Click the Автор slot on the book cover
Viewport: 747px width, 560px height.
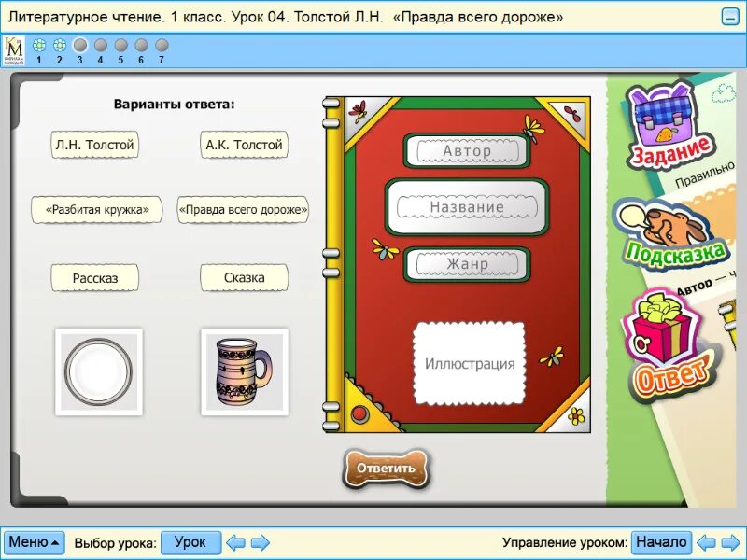pos(467,150)
